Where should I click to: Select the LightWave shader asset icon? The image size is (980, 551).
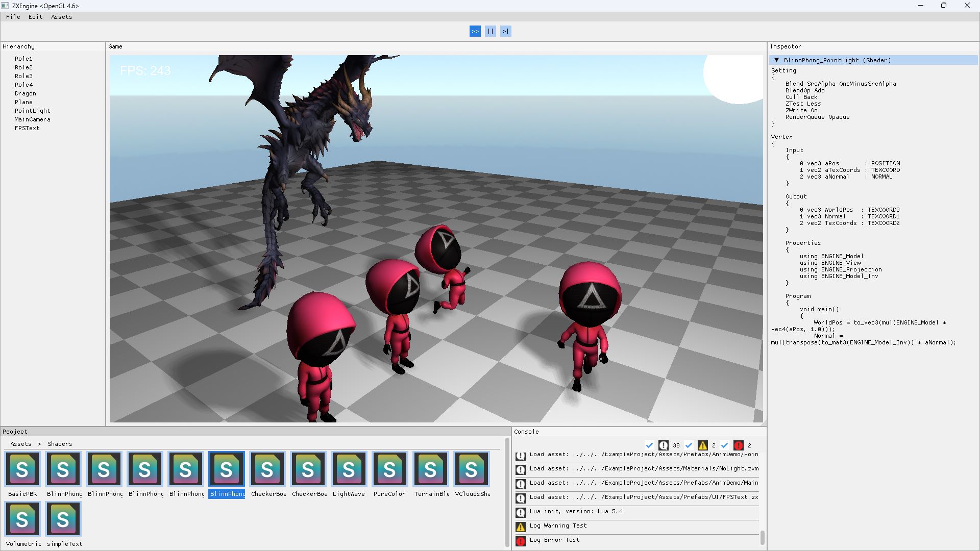pos(349,469)
